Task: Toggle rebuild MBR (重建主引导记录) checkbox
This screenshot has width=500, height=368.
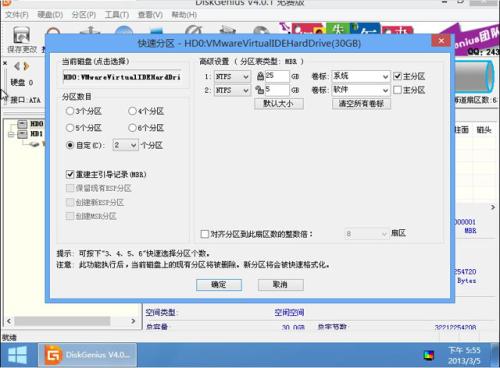Action: coord(70,174)
